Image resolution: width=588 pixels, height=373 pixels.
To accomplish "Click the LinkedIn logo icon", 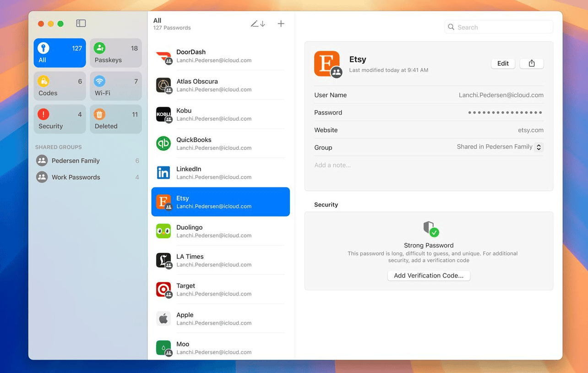I will pyautogui.click(x=163, y=173).
